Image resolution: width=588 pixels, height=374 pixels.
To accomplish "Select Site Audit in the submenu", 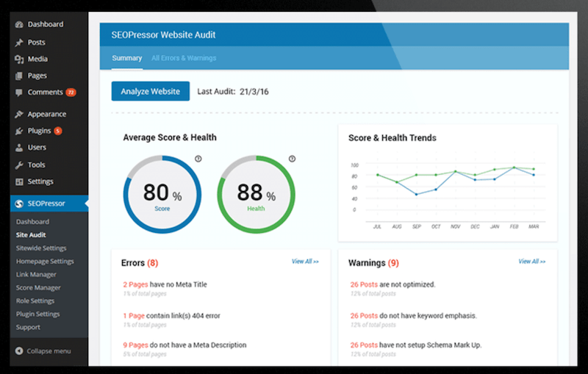I will pyautogui.click(x=31, y=235).
